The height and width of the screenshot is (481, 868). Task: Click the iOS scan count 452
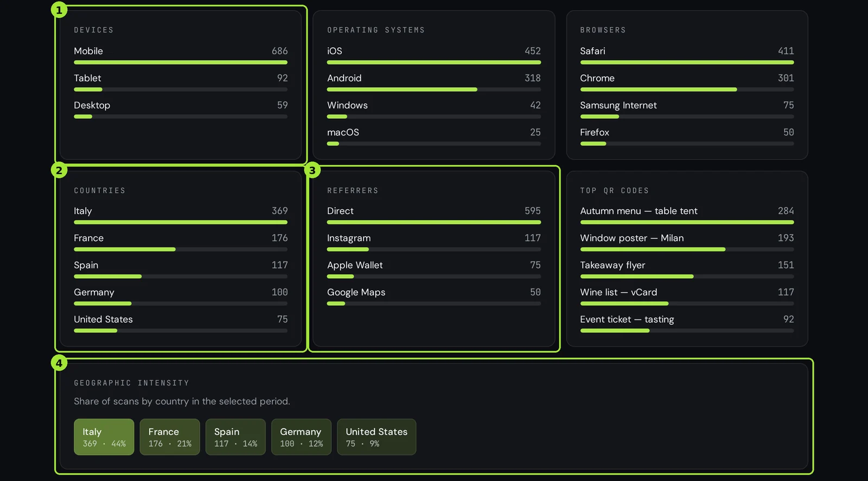tap(532, 51)
